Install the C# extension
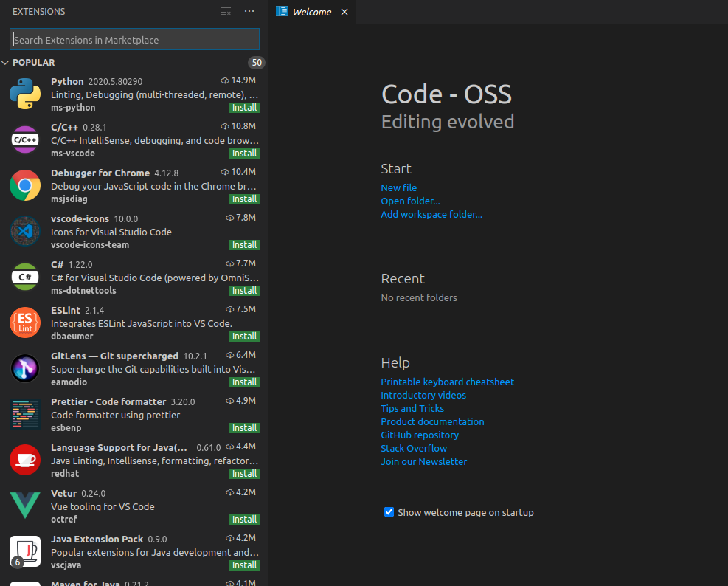This screenshot has height=586, width=728. tap(244, 291)
